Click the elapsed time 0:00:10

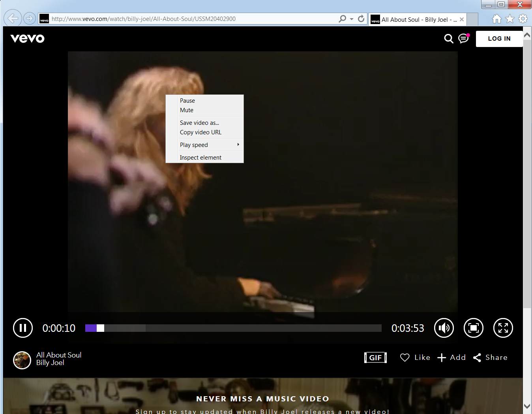point(59,328)
